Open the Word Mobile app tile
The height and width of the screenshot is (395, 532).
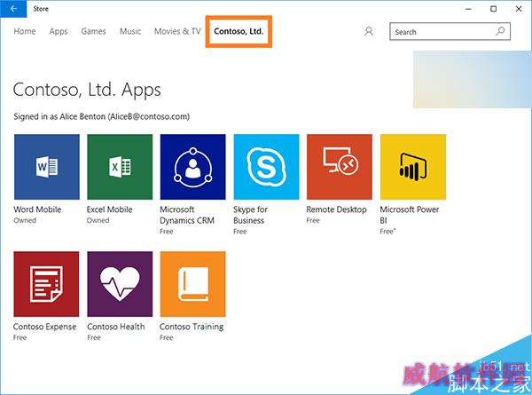tap(47, 167)
